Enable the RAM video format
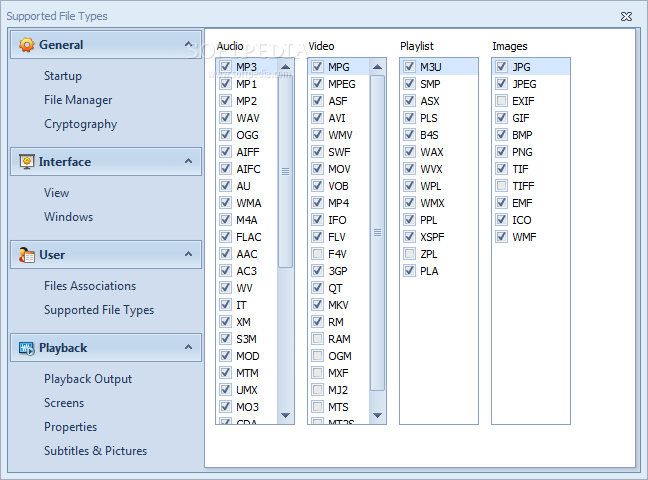 (x=317, y=339)
